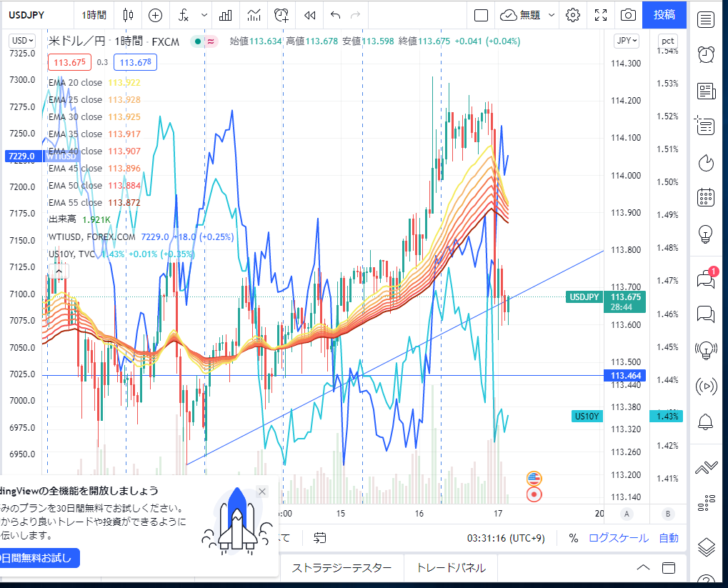The image size is (728, 588).
Task: Switch to ストラテジーテスター tab
Action: 341,567
